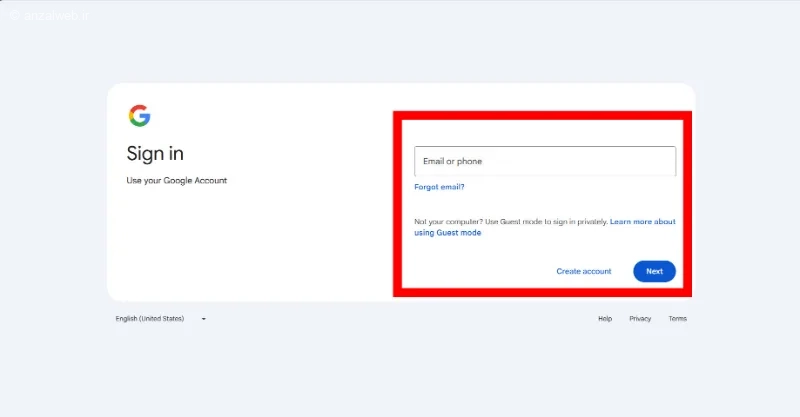Click the Create account button
Viewport: 800px width, 417px height.
pos(584,271)
